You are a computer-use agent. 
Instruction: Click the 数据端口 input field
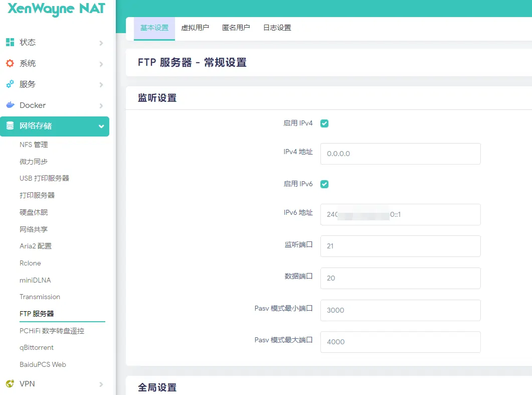400,278
